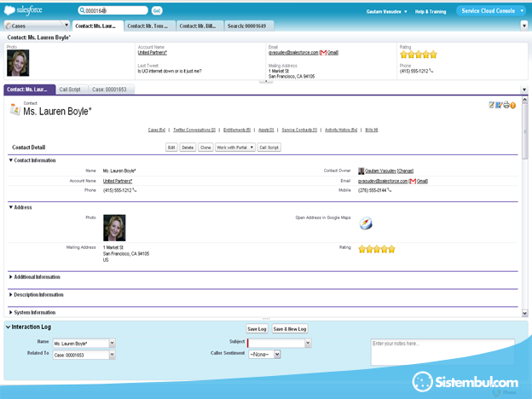Click the Cases icon in navigation dropdown
Viewport: 532px width, 399px height.
pos(9,26)
